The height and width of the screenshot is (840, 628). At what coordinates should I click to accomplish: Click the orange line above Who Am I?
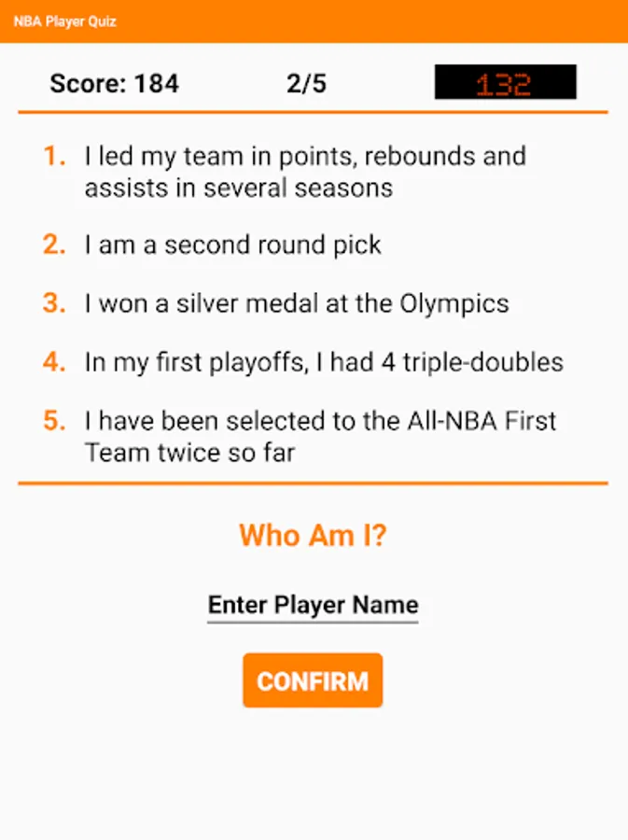pyautogui.click(x=313, y=483)
